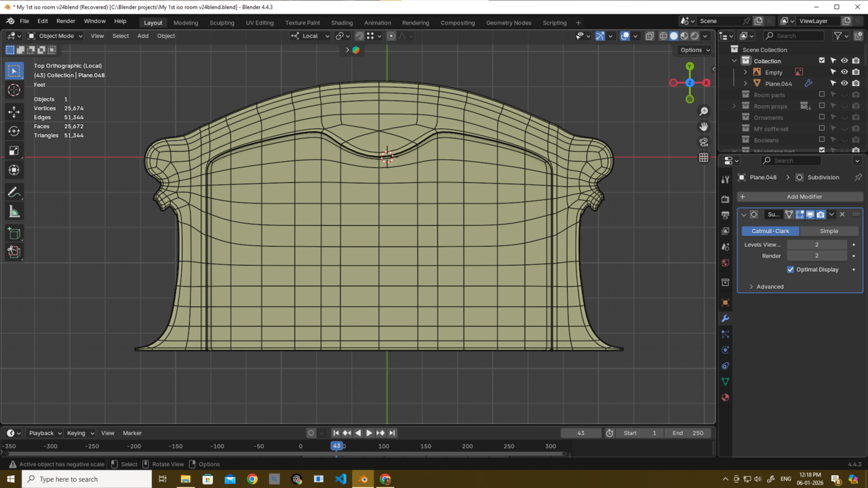This screenshot has width=868, height=488.
Task: Click the zoom viewport magnifier icon
Action: coord(704,111)
